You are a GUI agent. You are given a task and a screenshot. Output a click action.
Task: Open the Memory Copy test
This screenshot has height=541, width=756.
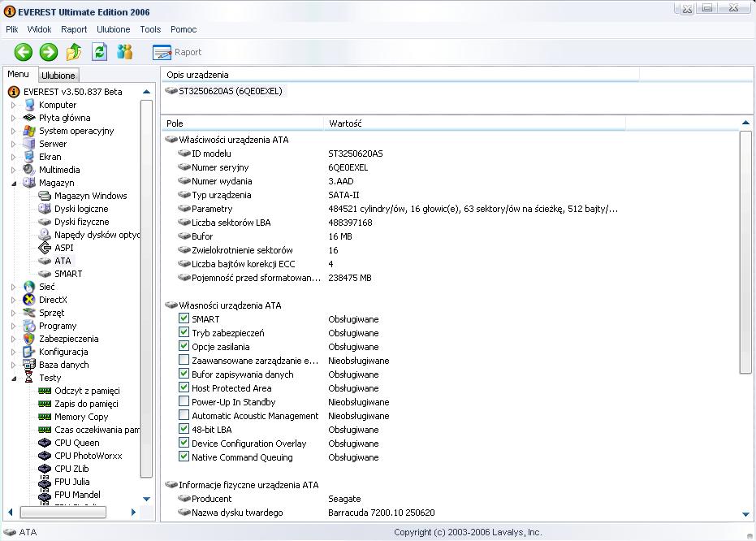pyautogui.click(x=81, y=417)
